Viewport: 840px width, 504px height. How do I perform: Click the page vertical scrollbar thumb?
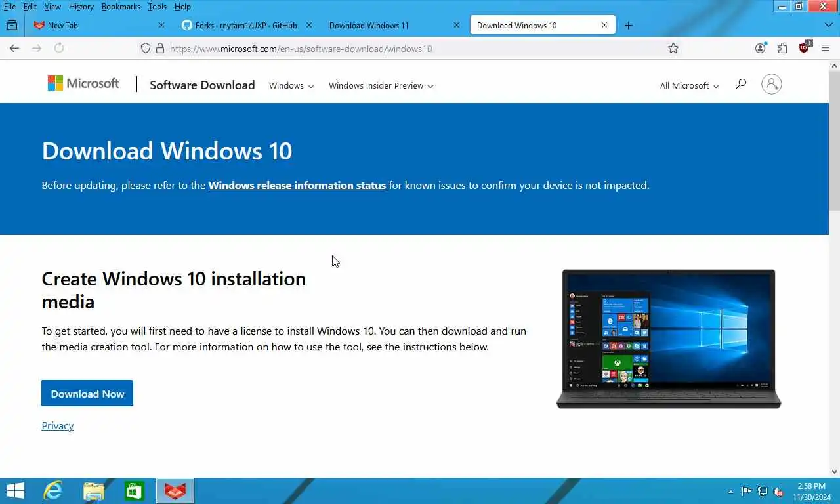tap(834, 141)
